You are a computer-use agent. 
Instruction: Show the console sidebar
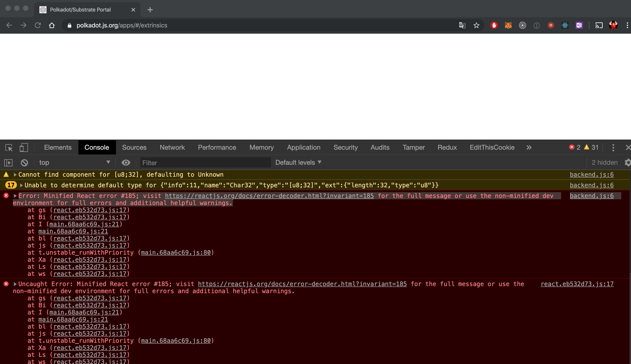(8, 163)
